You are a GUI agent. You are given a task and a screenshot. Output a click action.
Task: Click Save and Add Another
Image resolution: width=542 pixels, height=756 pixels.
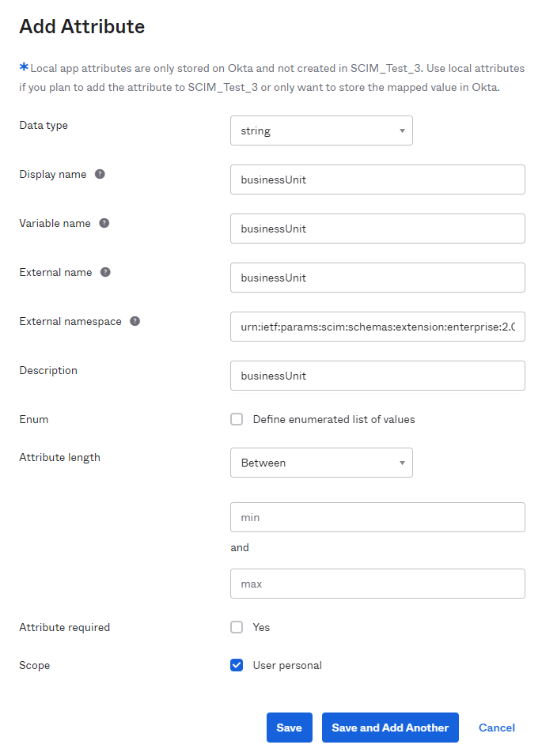[x=390, y=728]
